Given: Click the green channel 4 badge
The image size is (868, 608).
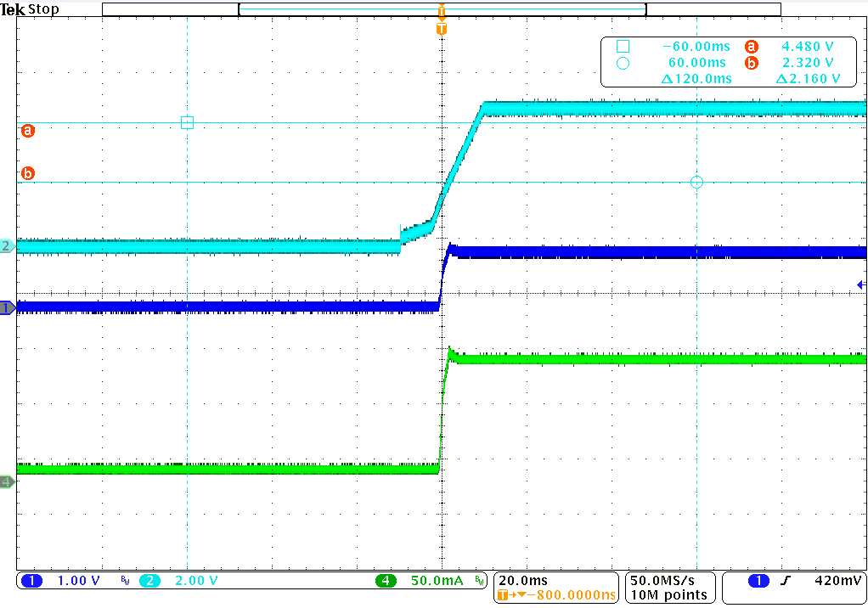Looking at the screenshot, I should (386, 581).
